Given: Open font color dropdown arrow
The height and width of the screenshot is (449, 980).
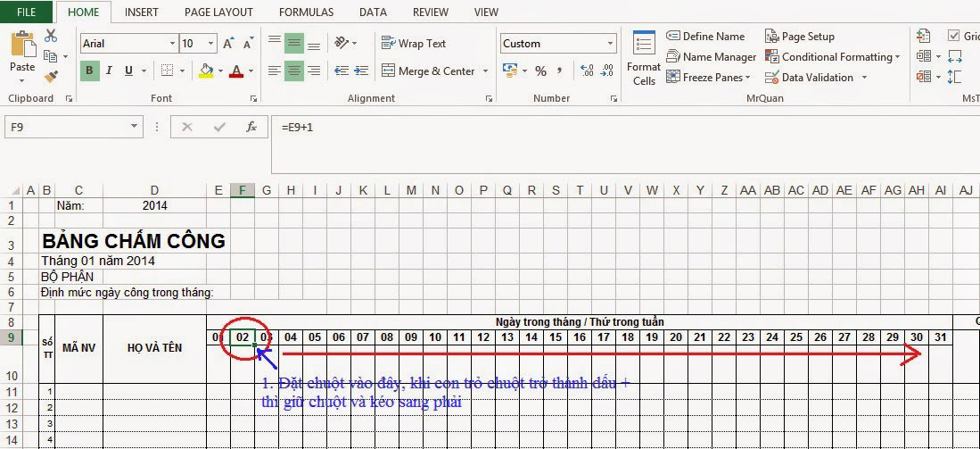Looking at the screenshot, I should (x=251, y=71).
